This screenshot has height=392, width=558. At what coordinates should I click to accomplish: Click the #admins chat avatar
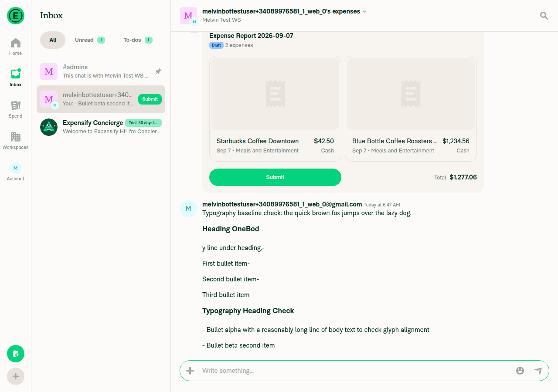point(49,71)
